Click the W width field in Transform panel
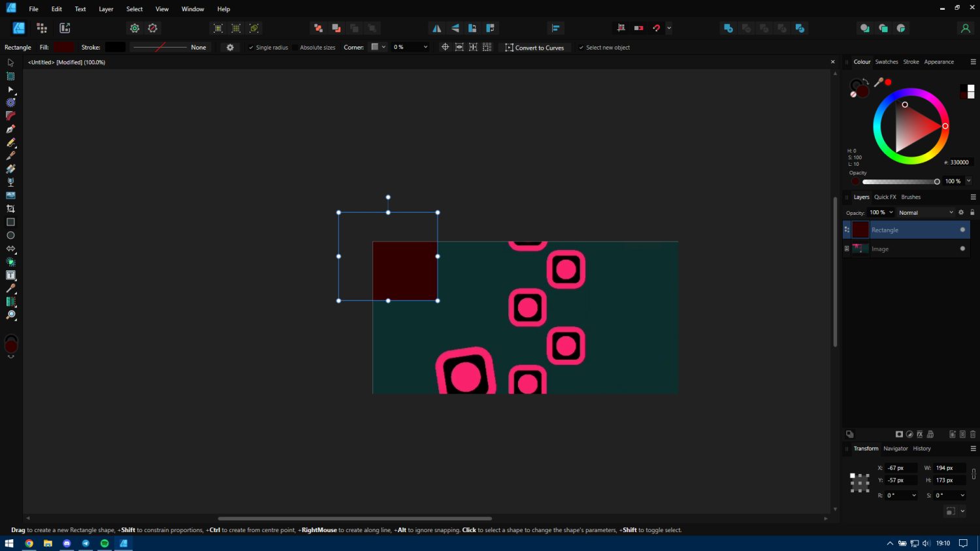980x551 pixels. point(949,468)
